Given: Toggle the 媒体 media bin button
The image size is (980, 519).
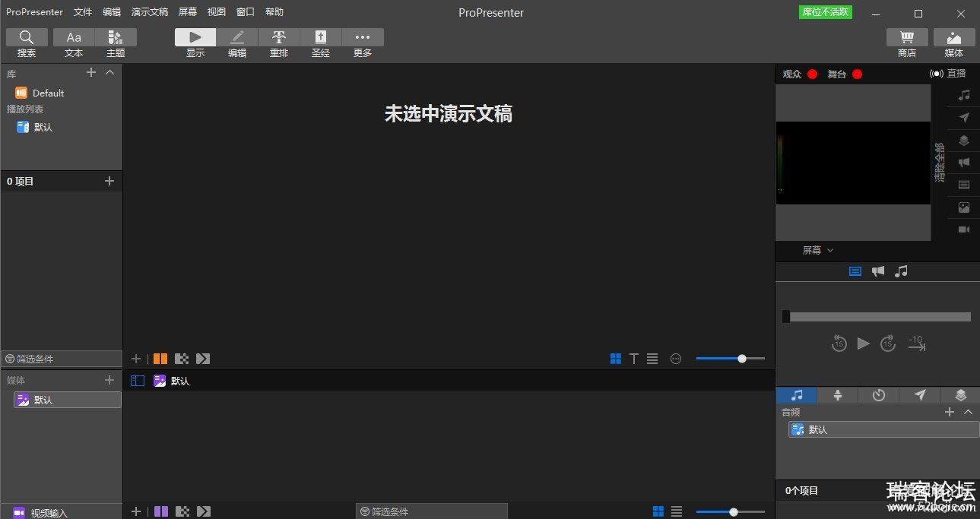Looking at the screenshot, I should 954,43.
